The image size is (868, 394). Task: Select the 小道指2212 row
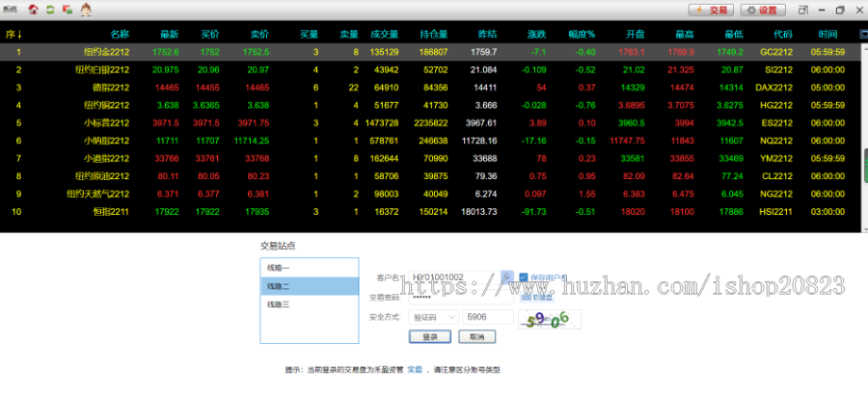tap(429, 159)
